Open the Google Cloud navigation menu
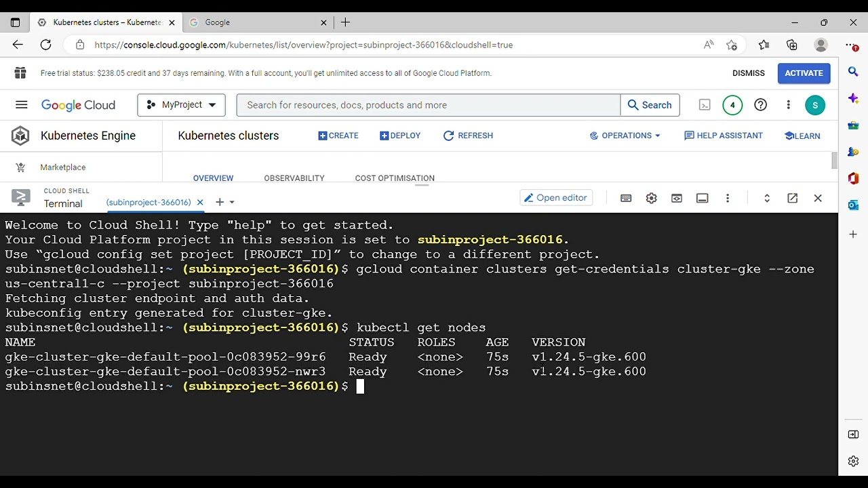868x488 pixels. click(22, 105)
